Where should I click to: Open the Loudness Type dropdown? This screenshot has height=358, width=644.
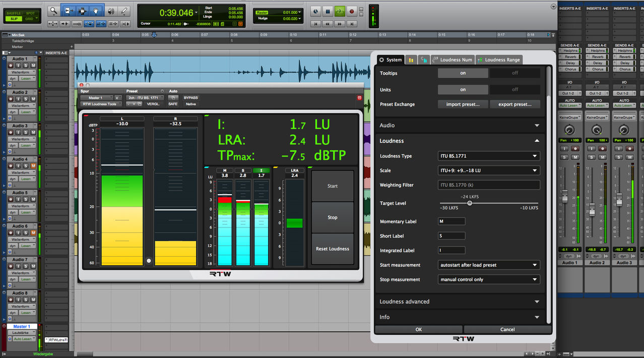click(x=489, y=156)
